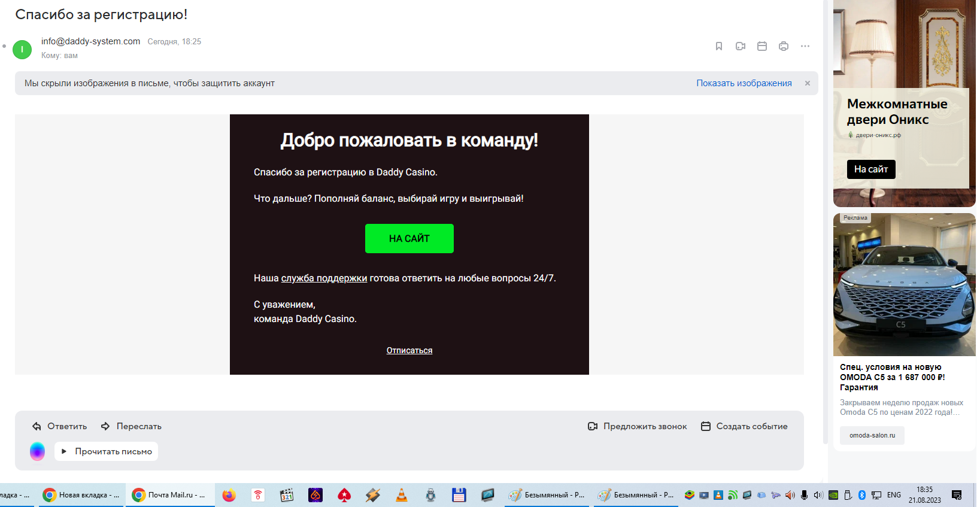Switch to the 'Новая вкладка' Chrome taskbar window
This screenshot has height=507, width=980.
tap(81, 495)
